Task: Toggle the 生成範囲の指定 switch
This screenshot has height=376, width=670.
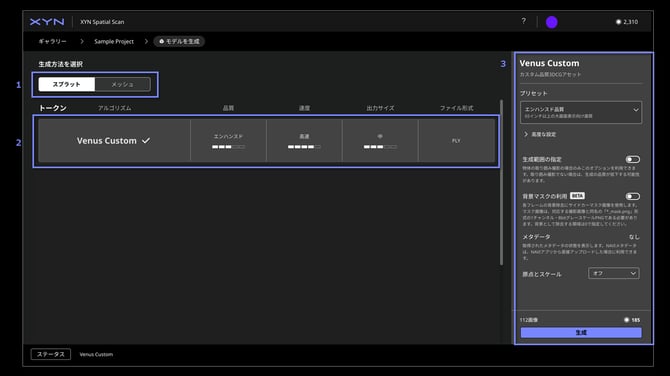Action: coord(632,159)
